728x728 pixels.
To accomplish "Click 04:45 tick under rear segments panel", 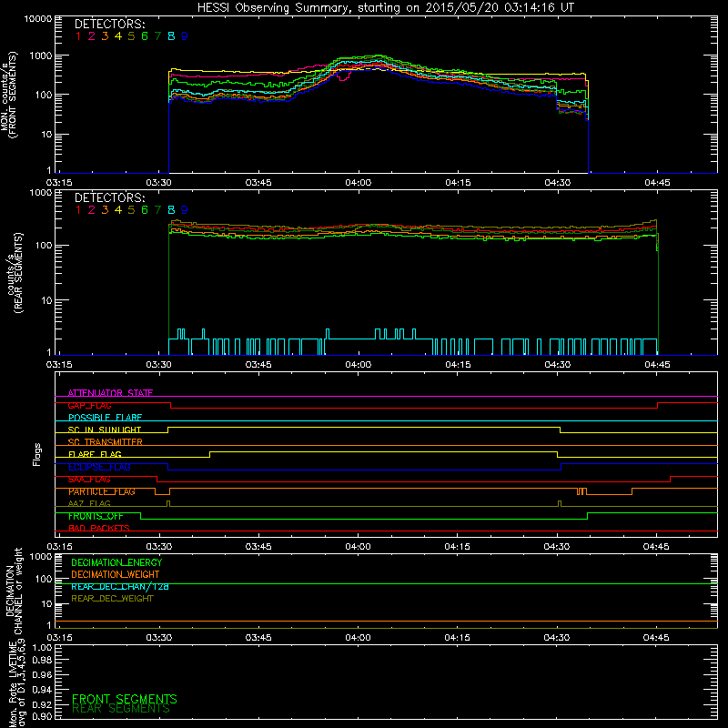I will [657, 365].
